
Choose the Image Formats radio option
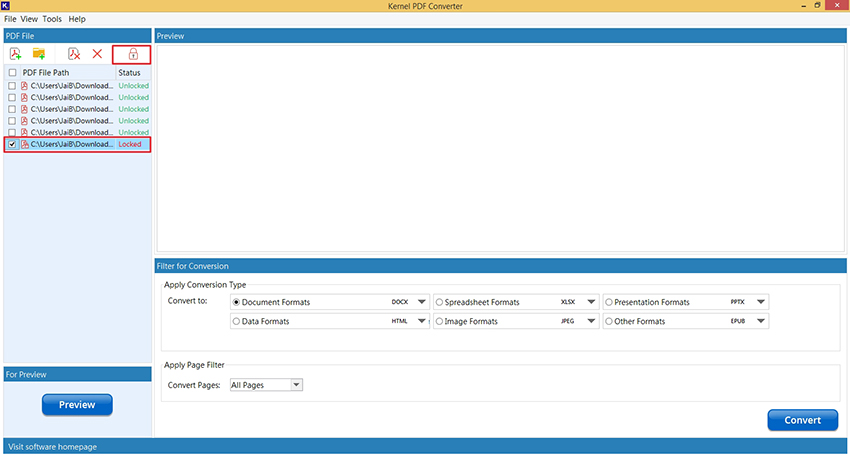(x=439, y=321)
